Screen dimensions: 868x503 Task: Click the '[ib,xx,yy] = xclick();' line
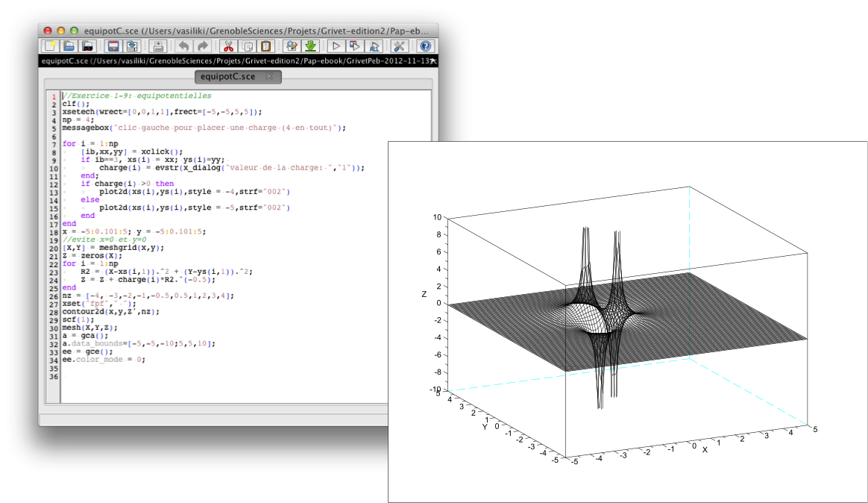click(x=132, y=151)
